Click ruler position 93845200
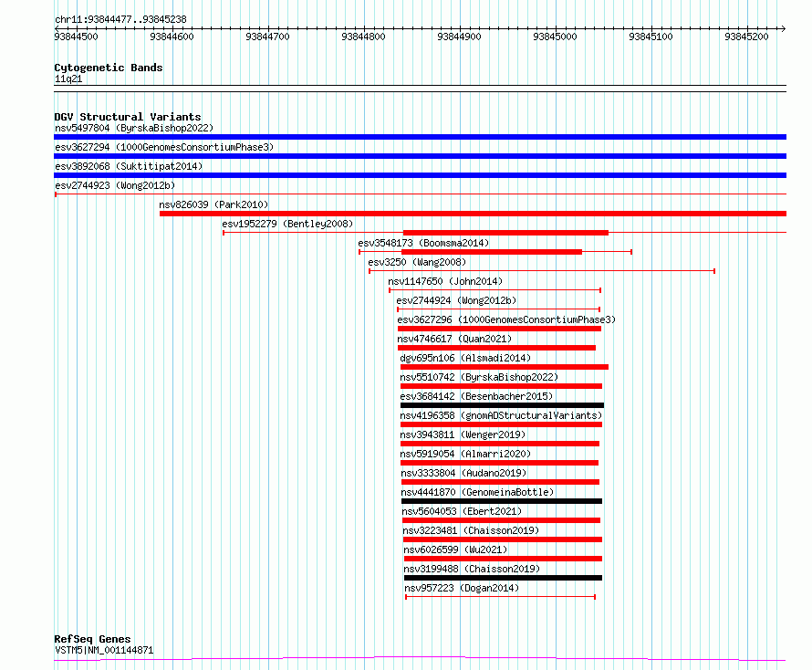Image resolution: width=812 pixels, height=670 pixels. tap(746, 37)
